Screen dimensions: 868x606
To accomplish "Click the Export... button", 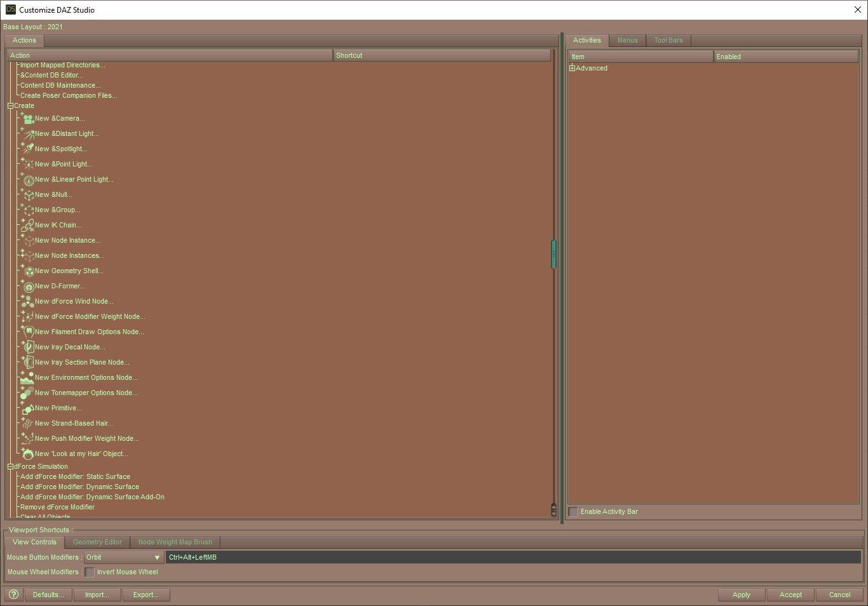I will (146, 595).
